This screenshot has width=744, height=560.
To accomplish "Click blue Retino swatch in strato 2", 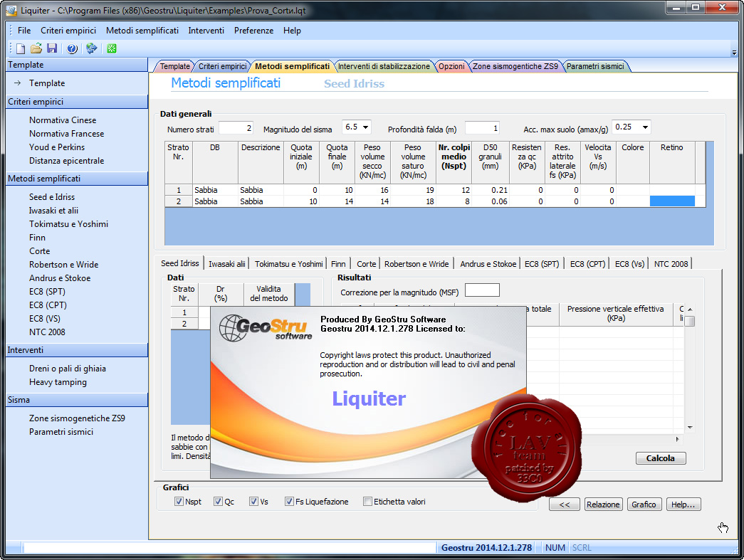I will 672,201.
